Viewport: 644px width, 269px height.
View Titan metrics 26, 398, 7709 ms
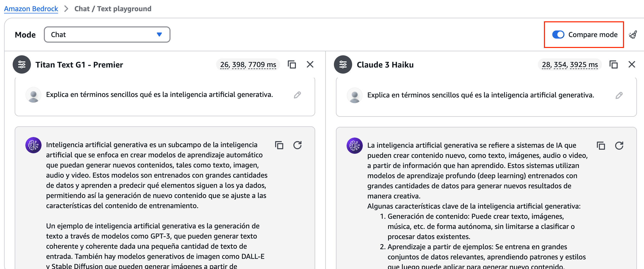[x=248, y=64]
